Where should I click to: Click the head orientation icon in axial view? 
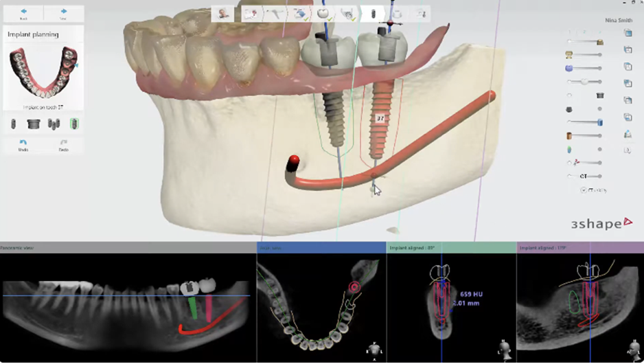point(374,350)
